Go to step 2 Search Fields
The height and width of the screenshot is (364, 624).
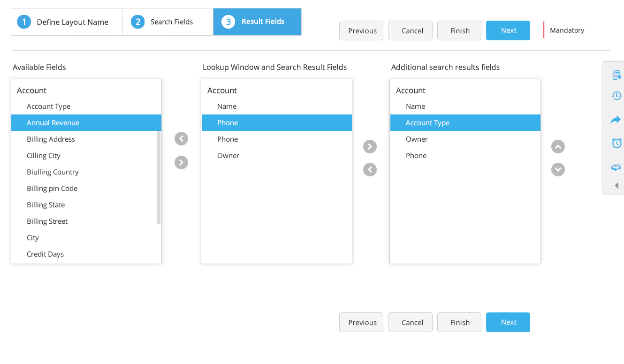click(168, 22)
